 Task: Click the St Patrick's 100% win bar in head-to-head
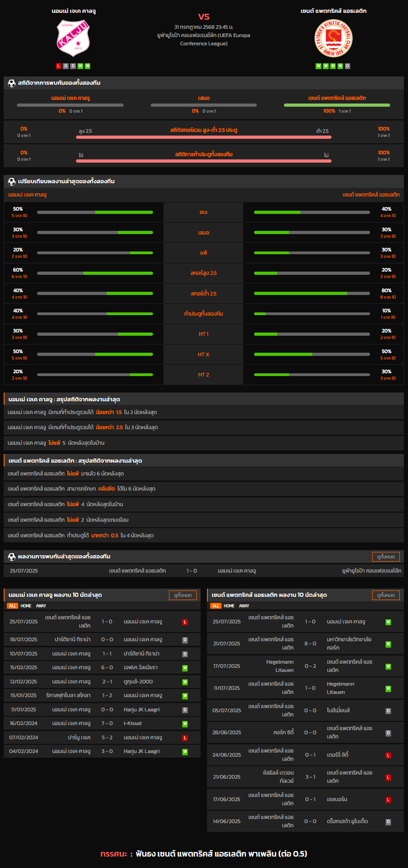pos(337,105)
